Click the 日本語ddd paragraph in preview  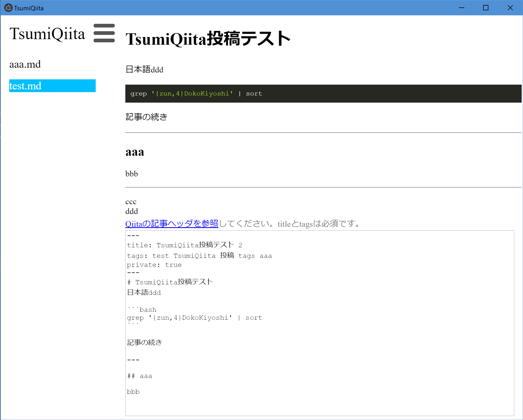pos(144,70)
